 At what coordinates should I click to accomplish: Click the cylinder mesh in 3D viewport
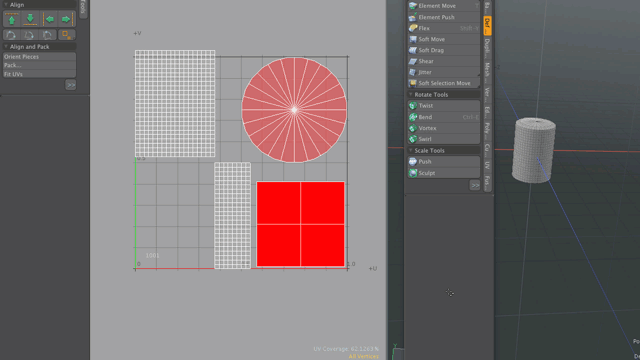(534, 150)
